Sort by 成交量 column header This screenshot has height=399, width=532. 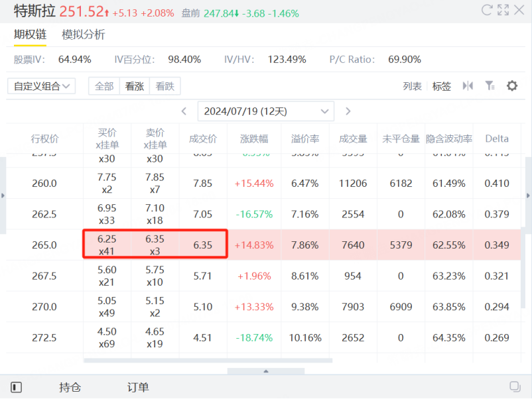[x=353, y=139]
